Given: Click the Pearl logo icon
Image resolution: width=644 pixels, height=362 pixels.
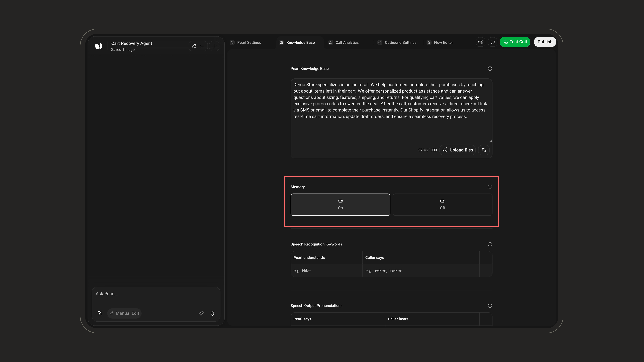Looking at the screenshot, I should [98, 46].
